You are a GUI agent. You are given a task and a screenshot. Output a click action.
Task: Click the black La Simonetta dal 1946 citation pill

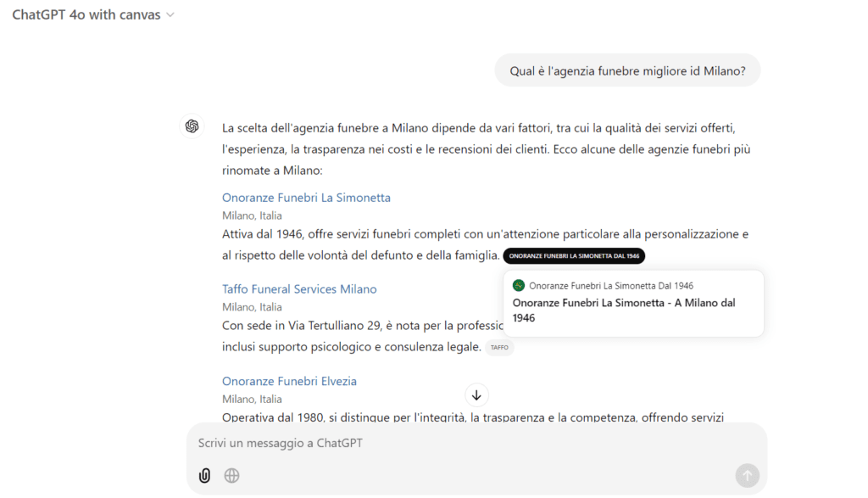pyautogui.click(x=574, y=256)
